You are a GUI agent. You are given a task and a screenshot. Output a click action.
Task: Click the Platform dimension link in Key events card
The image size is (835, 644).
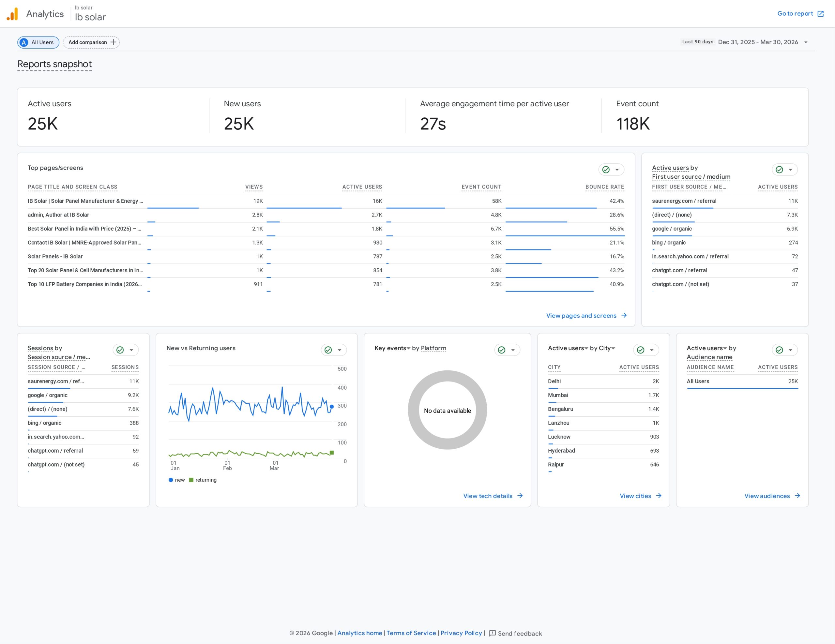pyautogui.click(x=433, y=348)
